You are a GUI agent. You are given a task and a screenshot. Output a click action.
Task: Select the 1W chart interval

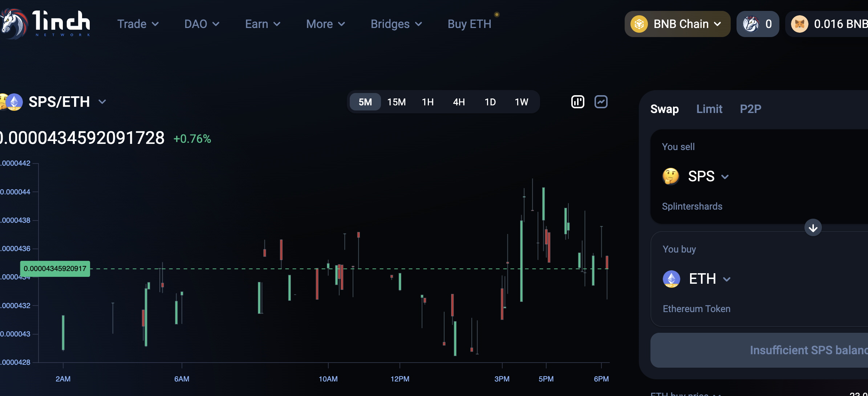[521, 102]
